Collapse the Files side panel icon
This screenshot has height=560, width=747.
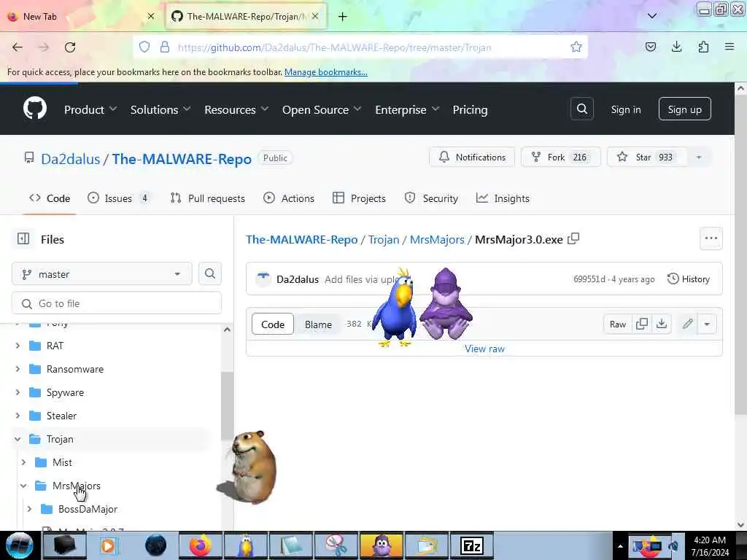point(23,238)
